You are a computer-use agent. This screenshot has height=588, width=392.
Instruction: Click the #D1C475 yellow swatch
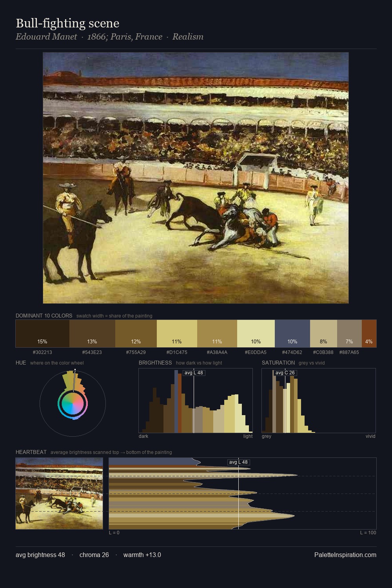click(177, 334)
